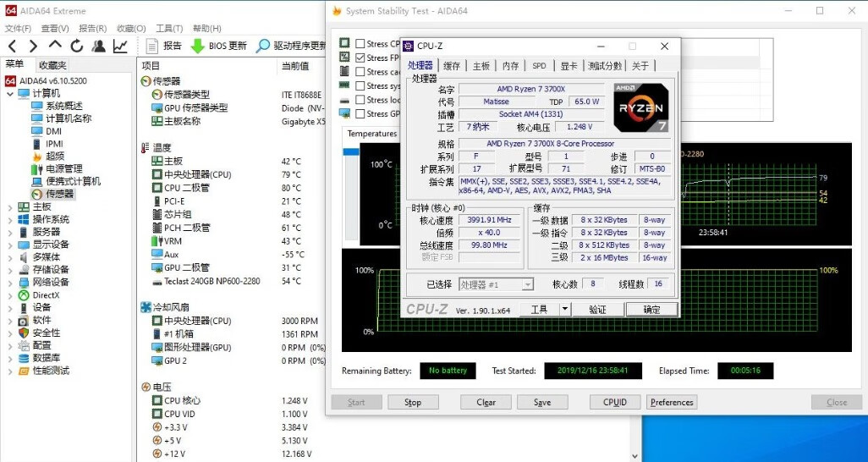Click the user profile icon in AIDA64 toolbar
The width and height of the screenshot is (868, 462).
click(98, 46)
